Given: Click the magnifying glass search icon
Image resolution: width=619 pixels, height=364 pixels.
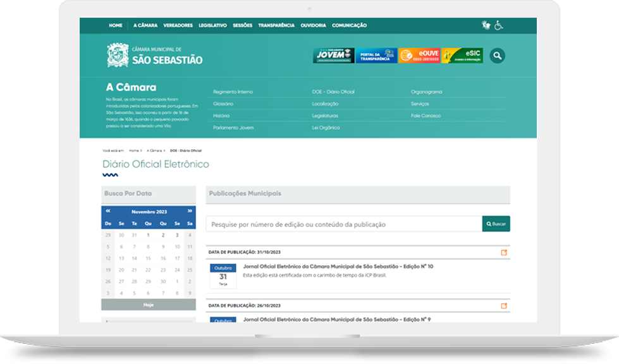Looking at the screenshot, I should coord(498,56).
